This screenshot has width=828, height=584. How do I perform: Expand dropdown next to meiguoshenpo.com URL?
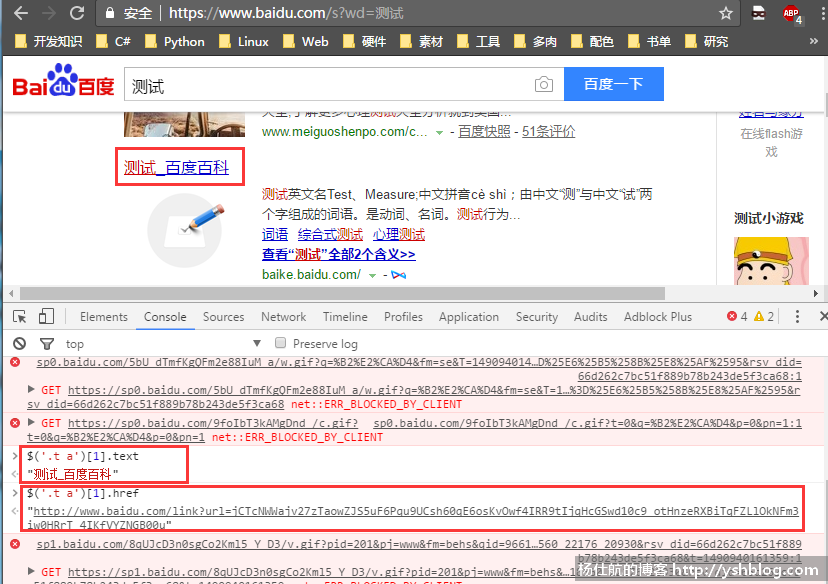coord(439,133)
